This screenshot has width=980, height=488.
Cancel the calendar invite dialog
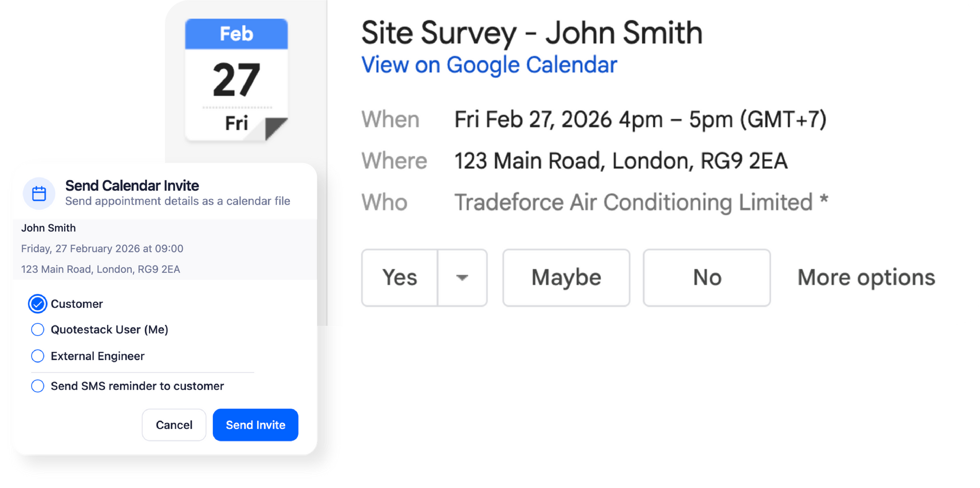(174, 425)
